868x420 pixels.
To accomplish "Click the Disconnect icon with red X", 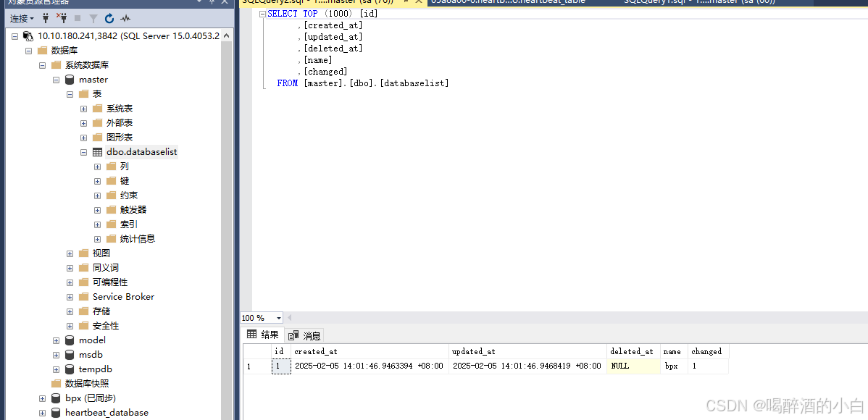I will point(61,18).
